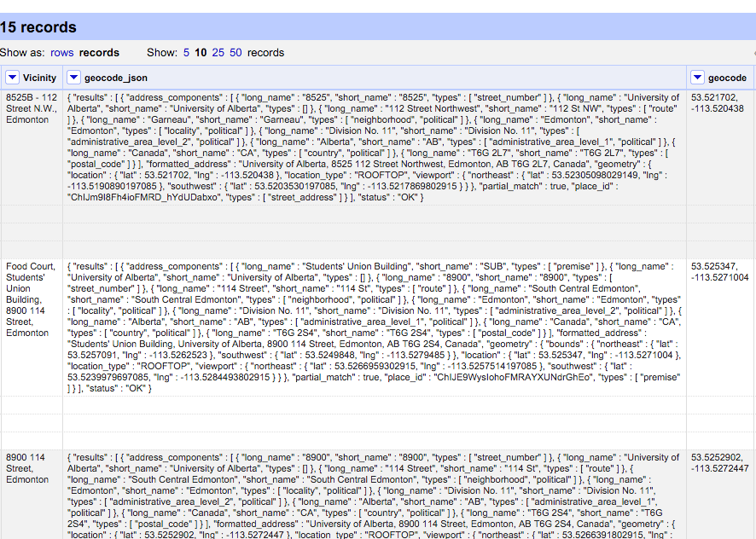756x539 pixels.
Task: Click JSON cell containing place_id ChIJm9I8Fh4ioFMRD
Action: [374, 148]
